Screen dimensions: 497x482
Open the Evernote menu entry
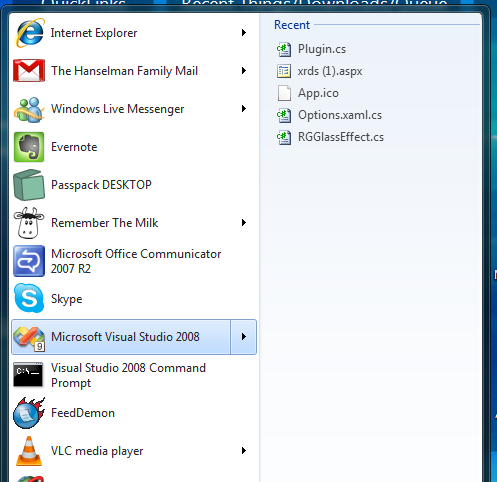74,147
